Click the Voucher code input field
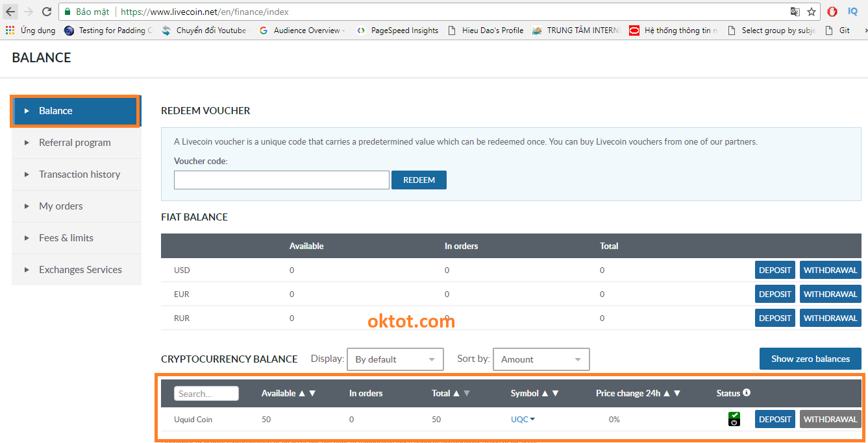This screenshot has height=443, width=868. pyautogui.click(x=281, y=180)
